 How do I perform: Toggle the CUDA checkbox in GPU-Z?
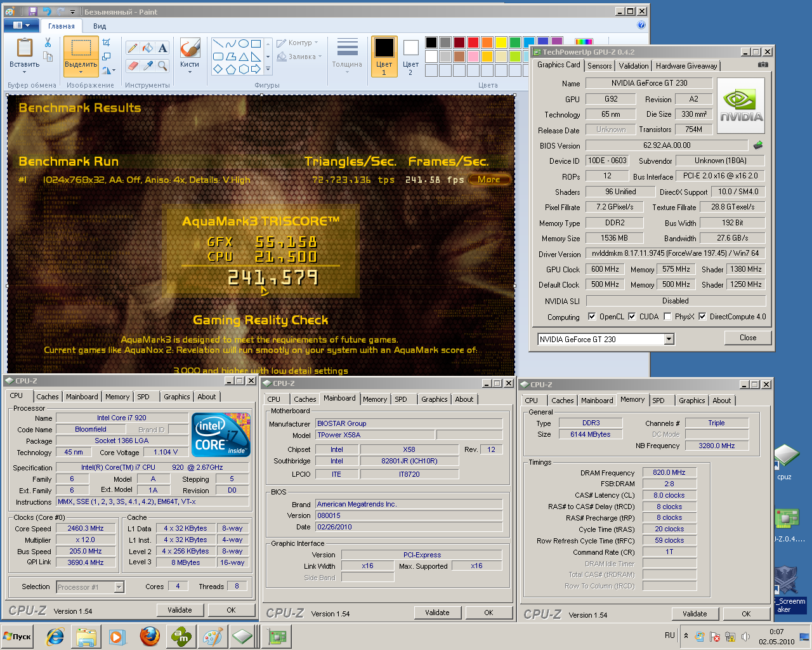[632, 317]
